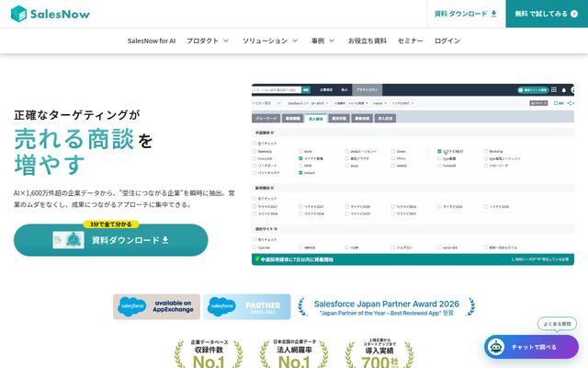588x368 pixels.
Task: Switch to the フリーワード tab
Action: (x=266, y=119)
